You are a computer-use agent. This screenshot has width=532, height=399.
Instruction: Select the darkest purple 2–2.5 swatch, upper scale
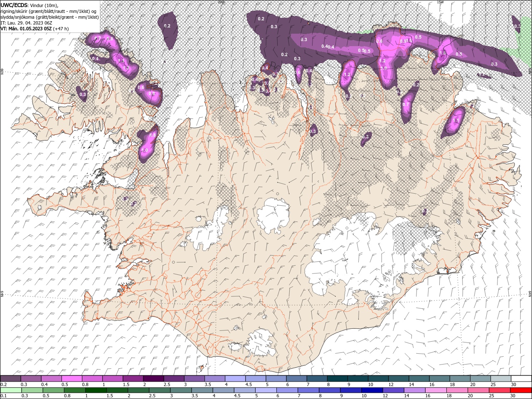(x=153, y=379)
